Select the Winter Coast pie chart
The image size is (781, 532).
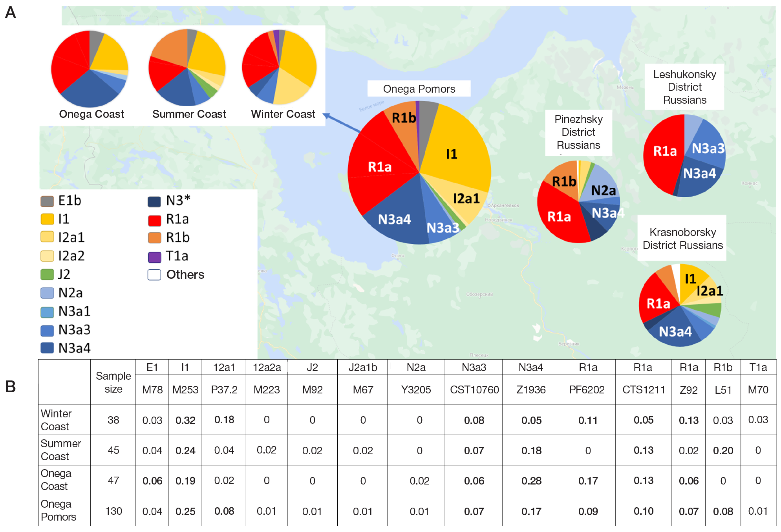(x=279, y=67)
